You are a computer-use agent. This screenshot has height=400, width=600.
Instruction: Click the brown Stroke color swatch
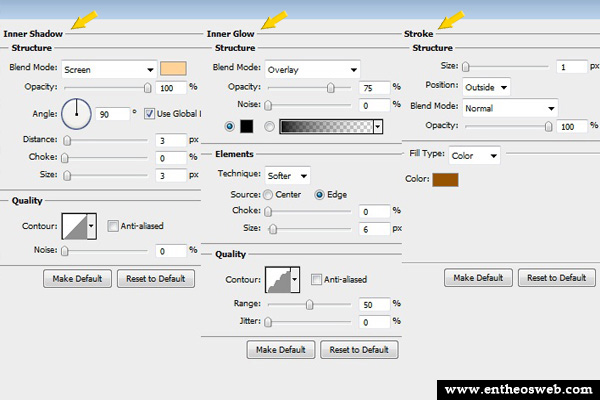pos(445,179)
